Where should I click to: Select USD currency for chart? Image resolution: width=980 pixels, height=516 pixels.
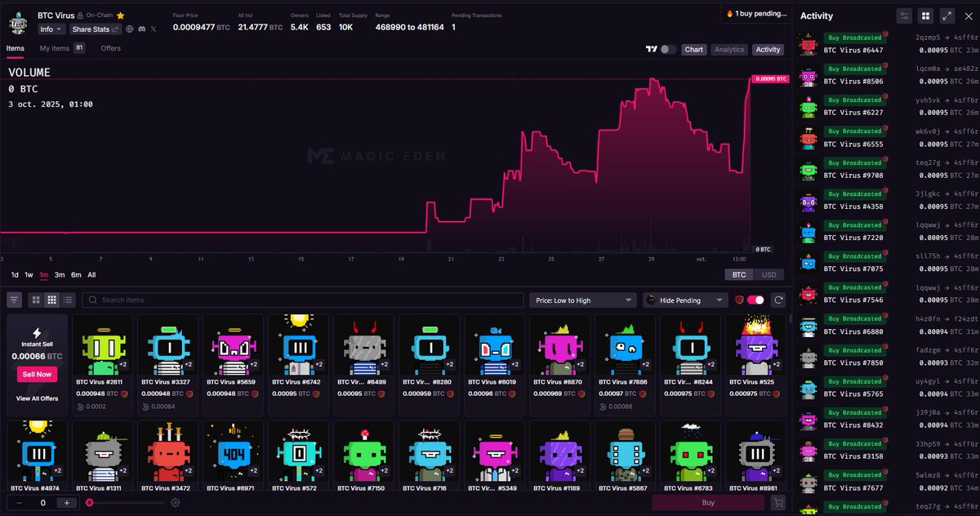coord(768,275)
